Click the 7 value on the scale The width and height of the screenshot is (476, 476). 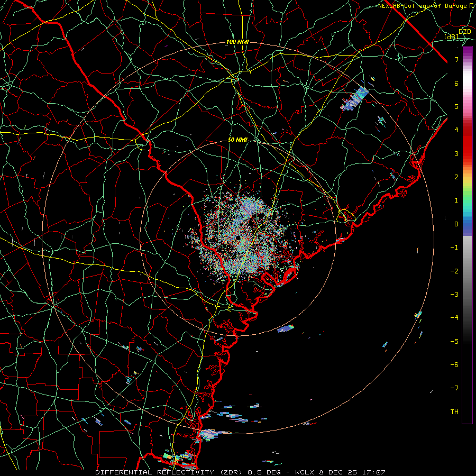point(456,59)
